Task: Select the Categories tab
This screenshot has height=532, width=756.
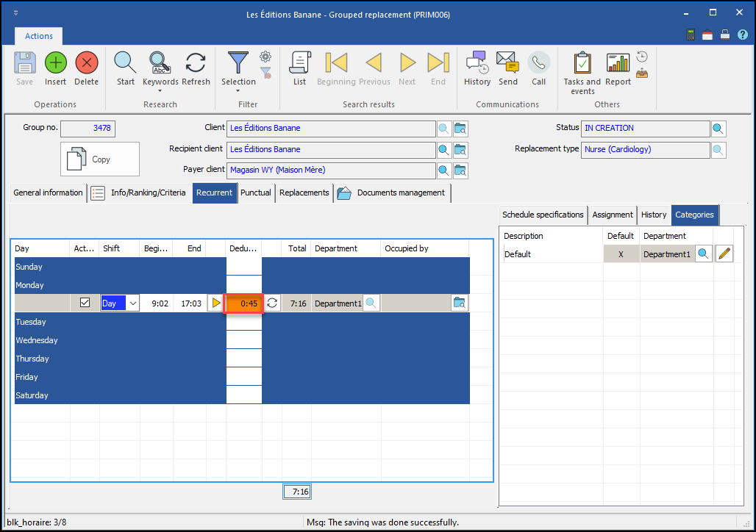Action: coord(694,215)
